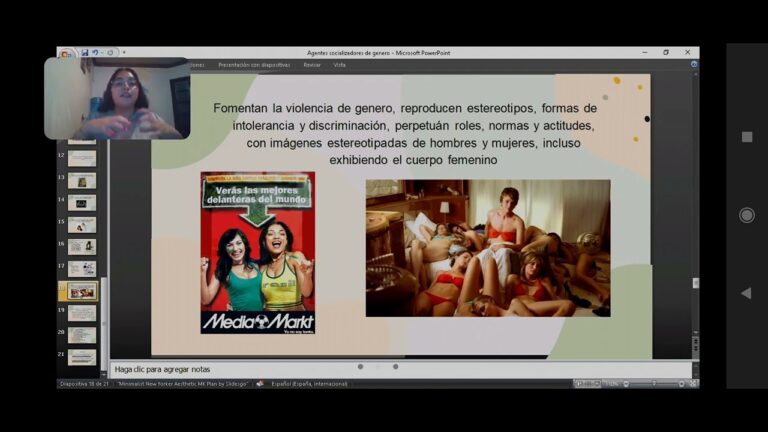Go to next slide with double-arrow down button
Viewport: 768px width, 432px height.
tap(696, 349)
